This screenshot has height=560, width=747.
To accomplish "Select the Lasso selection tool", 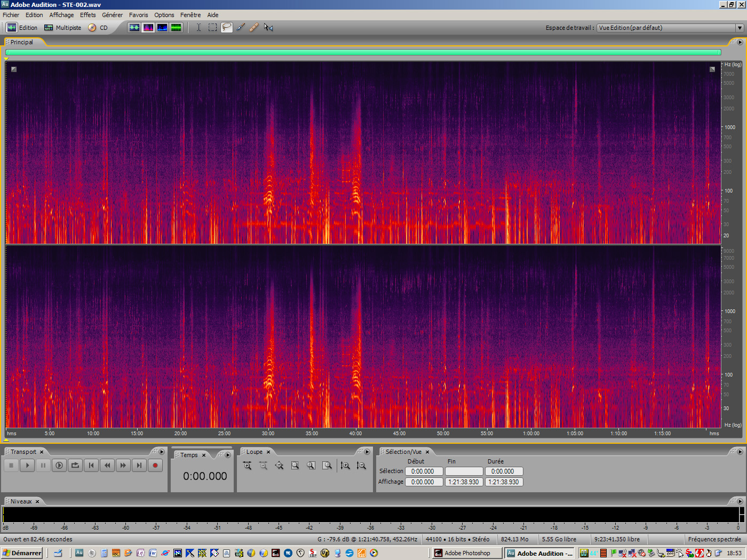I will (x=226, y=27).
